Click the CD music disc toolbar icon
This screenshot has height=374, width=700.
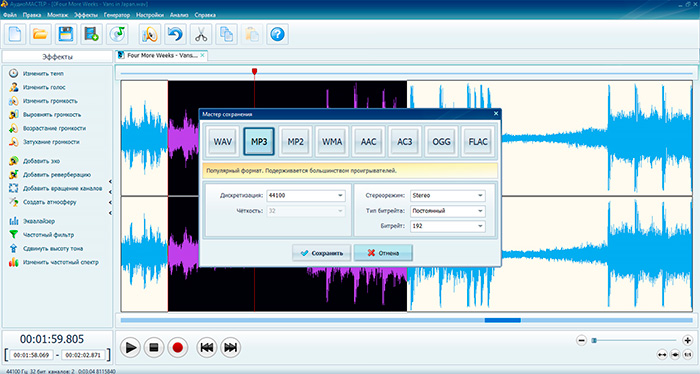point(117,34)
